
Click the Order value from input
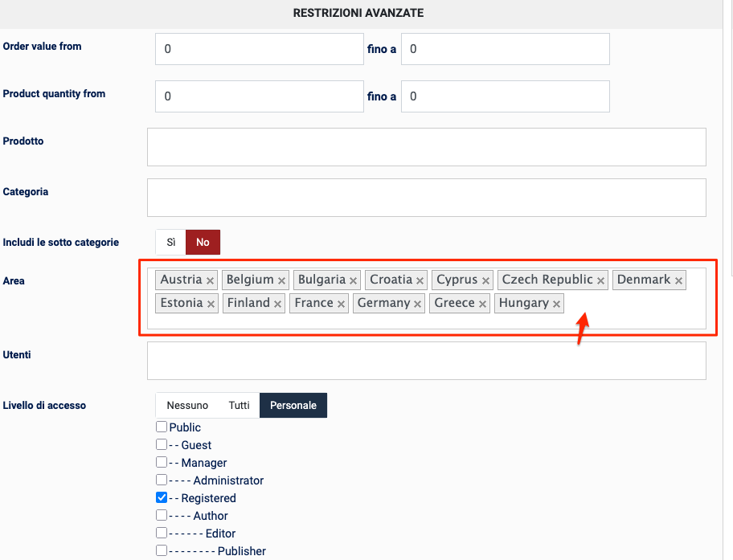point(259,49)
